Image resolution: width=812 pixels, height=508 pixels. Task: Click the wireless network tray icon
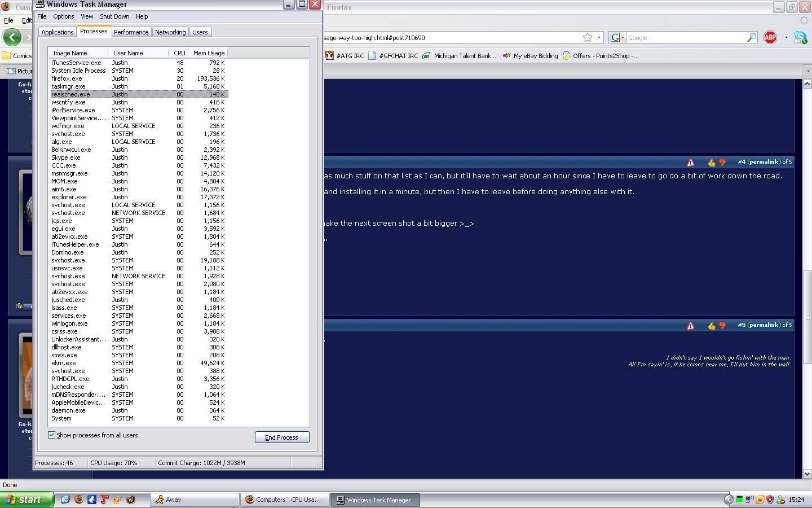point(749,500)
